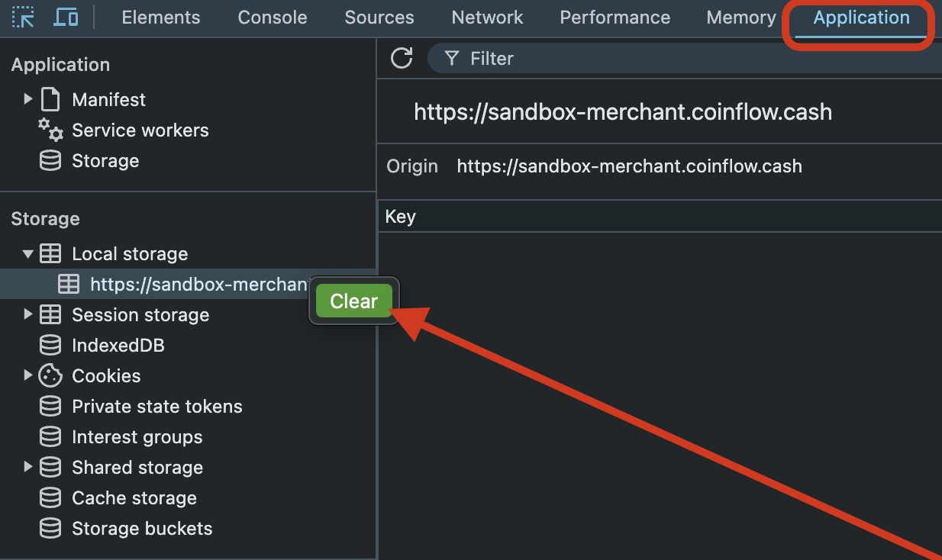Click the Key column header
The image size is (942, 560).
pyautogui.click(x=660, y=217)
